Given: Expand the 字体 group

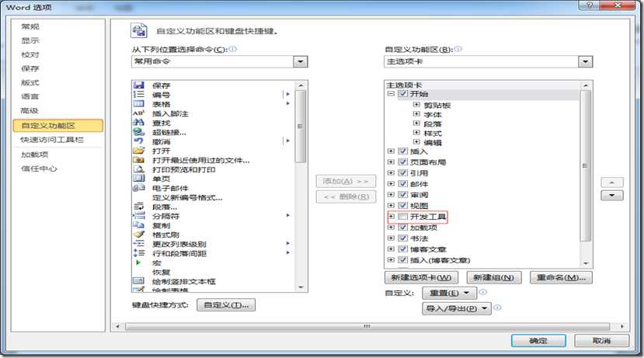Looking at the screenshot, I should click(x=416, y=113).
